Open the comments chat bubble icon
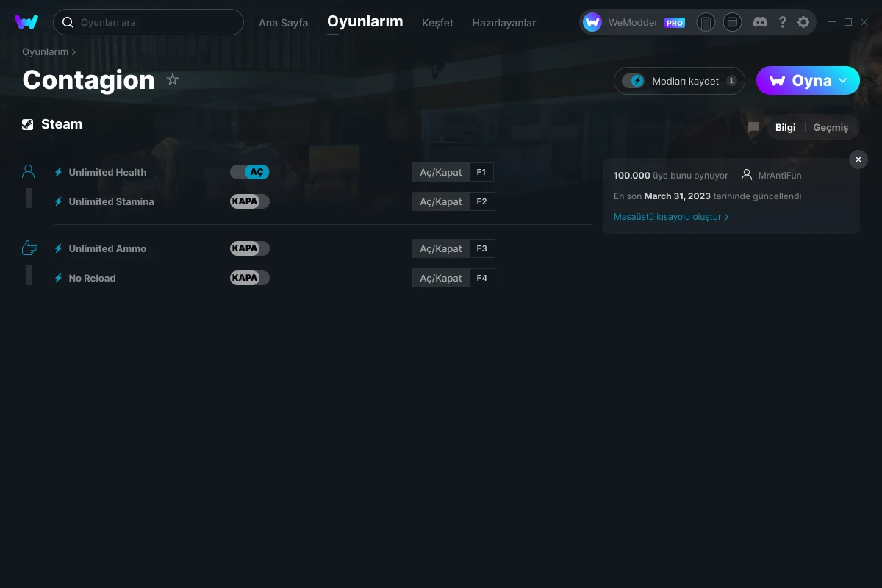This screenshot has height=588, width=882. click(753, 127)
